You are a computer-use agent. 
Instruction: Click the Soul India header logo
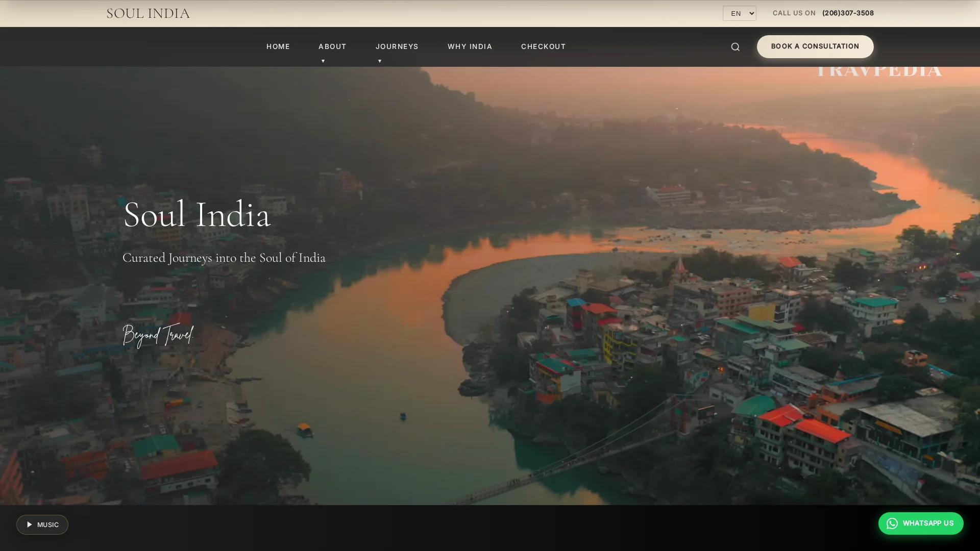tap(148, 13)
